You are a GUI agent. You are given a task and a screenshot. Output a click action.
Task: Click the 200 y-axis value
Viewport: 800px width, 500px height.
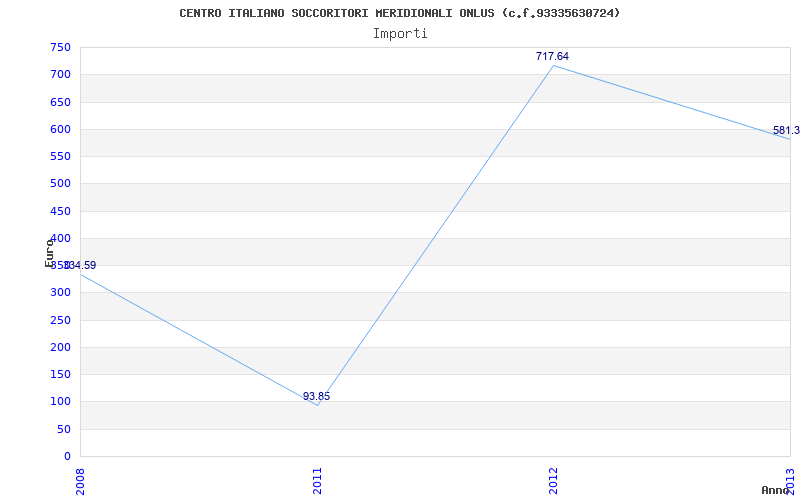click(60, 347)
